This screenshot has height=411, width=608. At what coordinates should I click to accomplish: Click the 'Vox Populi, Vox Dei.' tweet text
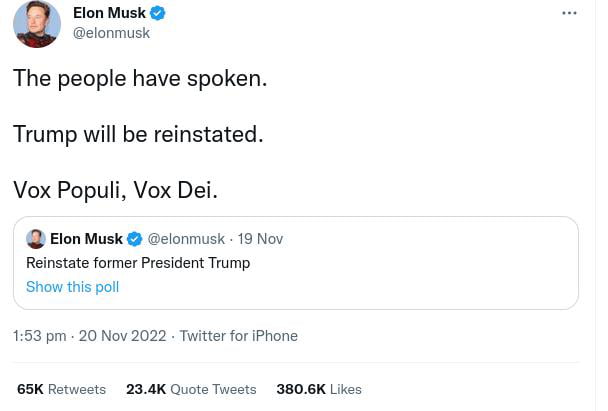pos(115,189)
